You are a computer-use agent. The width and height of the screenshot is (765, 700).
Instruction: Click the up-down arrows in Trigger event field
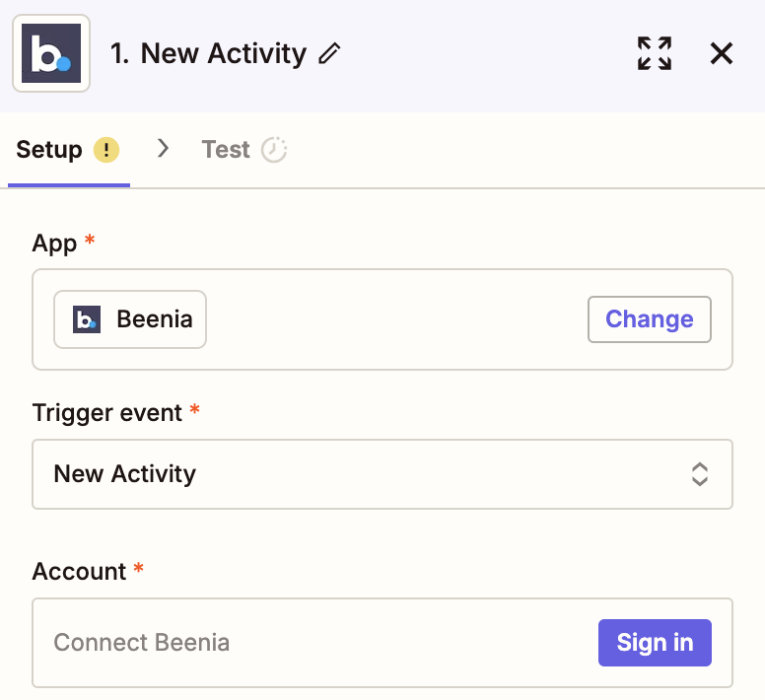coord(700,474)
